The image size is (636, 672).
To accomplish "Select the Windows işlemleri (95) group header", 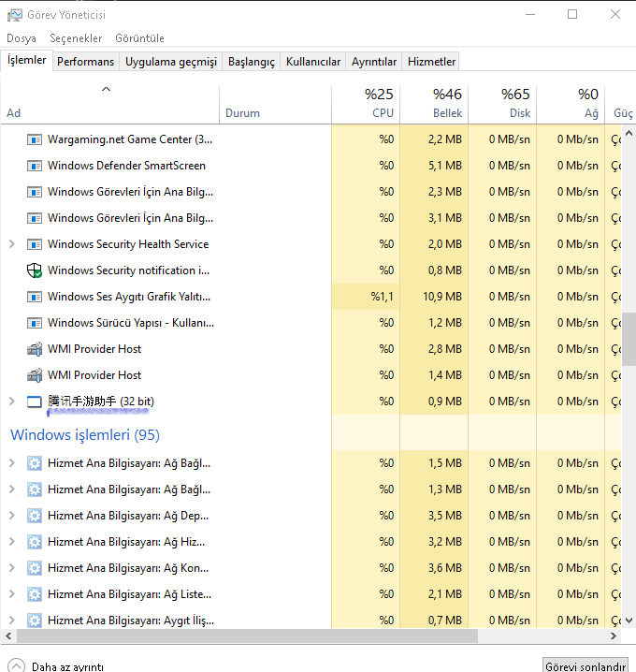I will pos(85,435).
